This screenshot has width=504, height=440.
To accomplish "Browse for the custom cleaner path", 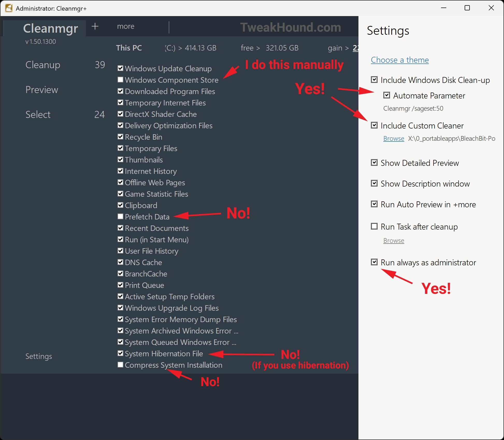I will 393,138.
